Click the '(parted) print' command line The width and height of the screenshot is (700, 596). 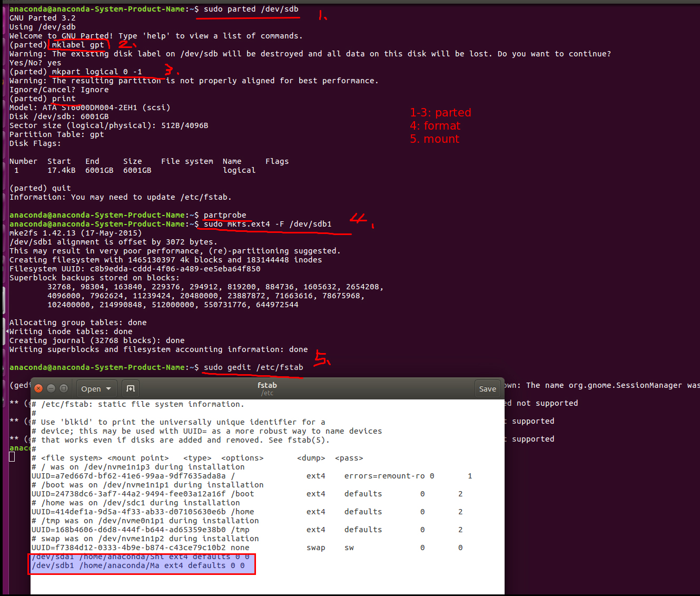(42, 99)
